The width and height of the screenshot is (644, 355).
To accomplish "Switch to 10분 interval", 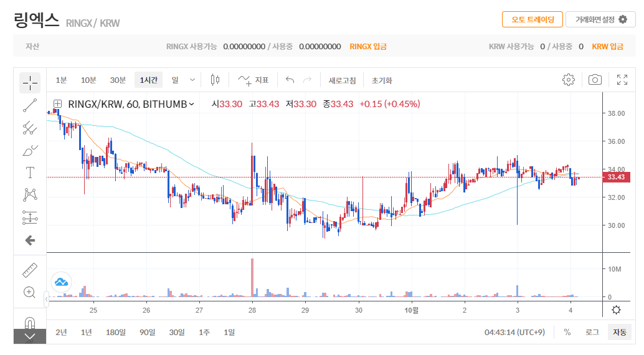I will [x=88, y=80].
